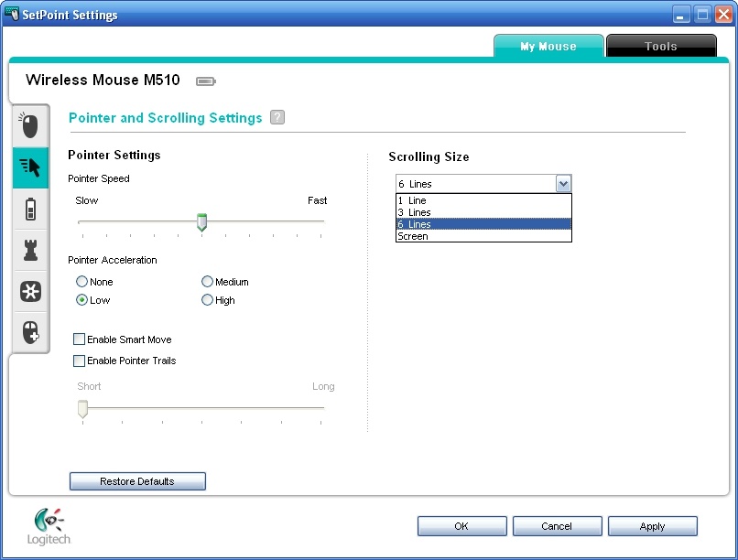Screen dimensions: 738x560
Task: Click the Wireless Mouse M510 title
Action: (x=103, y=80)
